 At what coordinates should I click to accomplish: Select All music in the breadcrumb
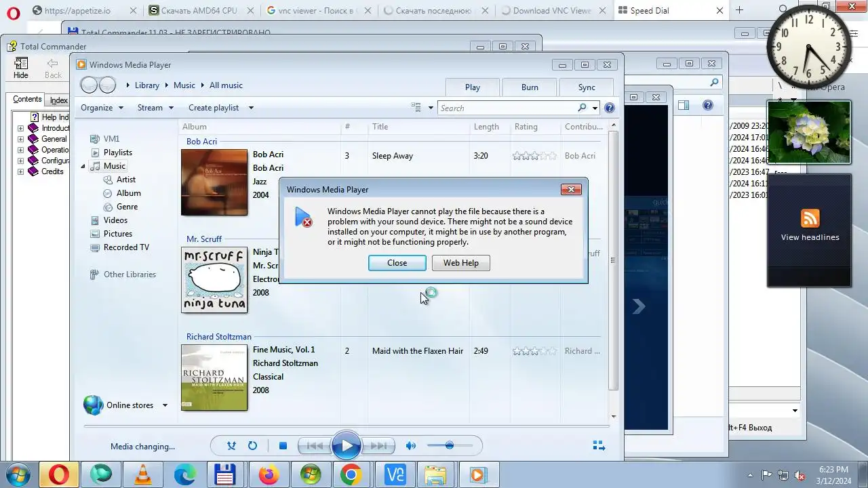pos(226,85)
